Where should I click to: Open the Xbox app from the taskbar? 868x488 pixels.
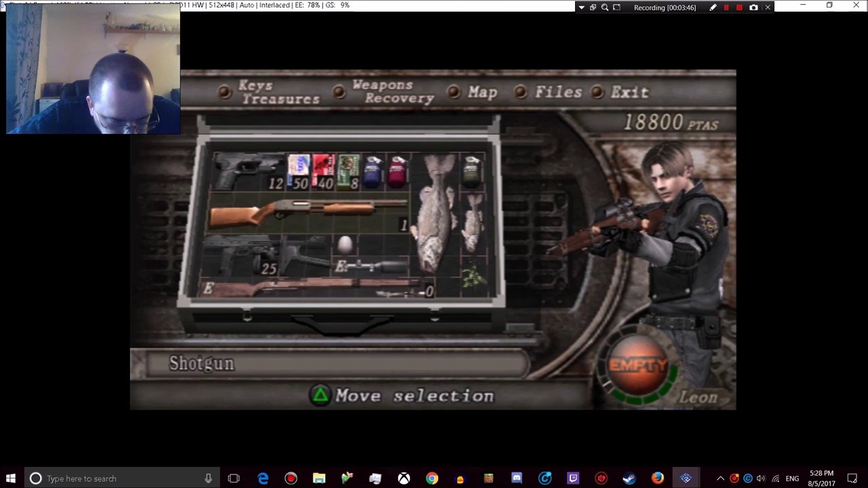tap(403, 479)
